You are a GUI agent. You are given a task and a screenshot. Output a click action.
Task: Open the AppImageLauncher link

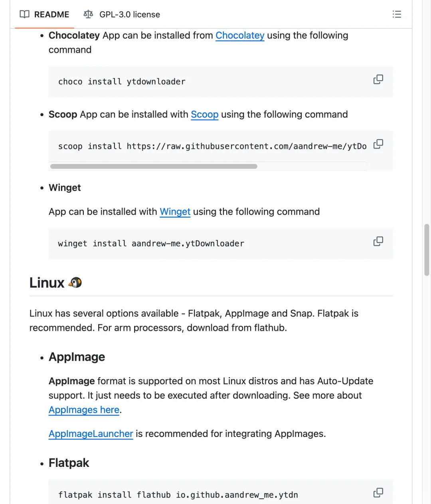pos(91,434)
